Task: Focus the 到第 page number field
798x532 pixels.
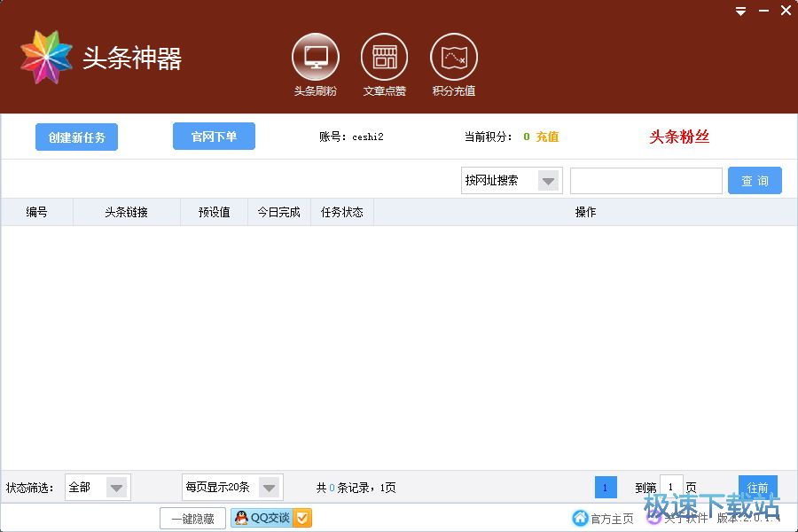Action: click(671, 487)
